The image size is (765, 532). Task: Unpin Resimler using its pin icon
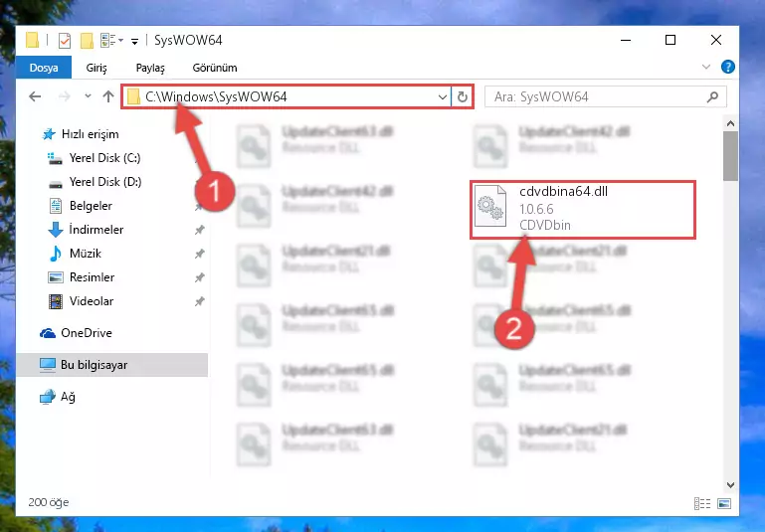click(200, 277)
